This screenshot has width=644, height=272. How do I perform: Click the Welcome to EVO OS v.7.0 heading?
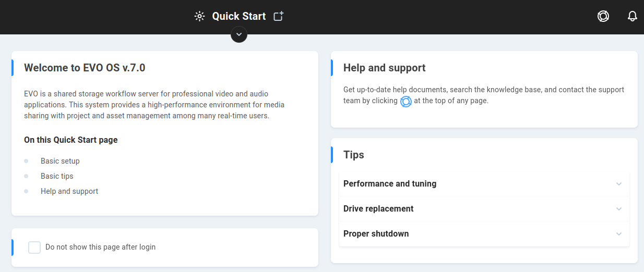[85, 68]
